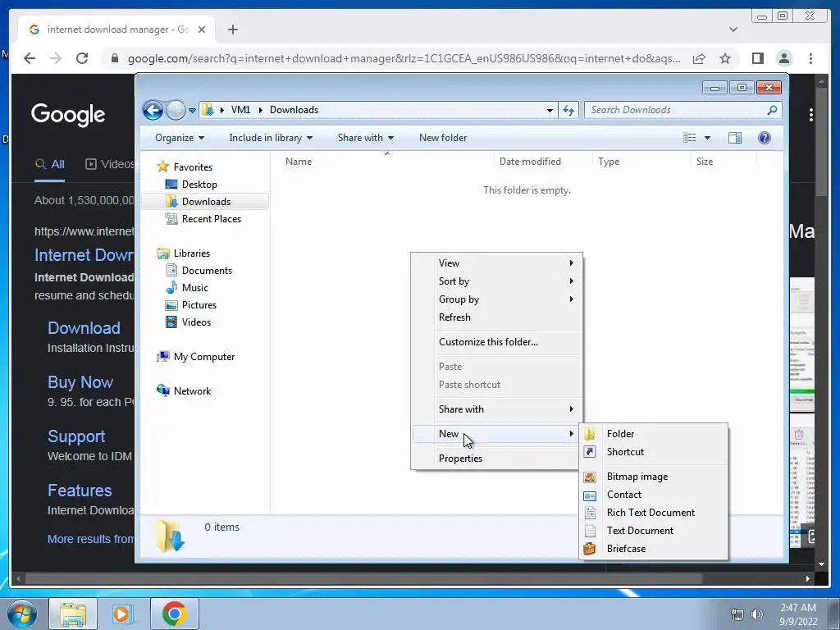Toggle the preview pane icon
This screenshot has height=630, width=840.
(x=735, y=138)
